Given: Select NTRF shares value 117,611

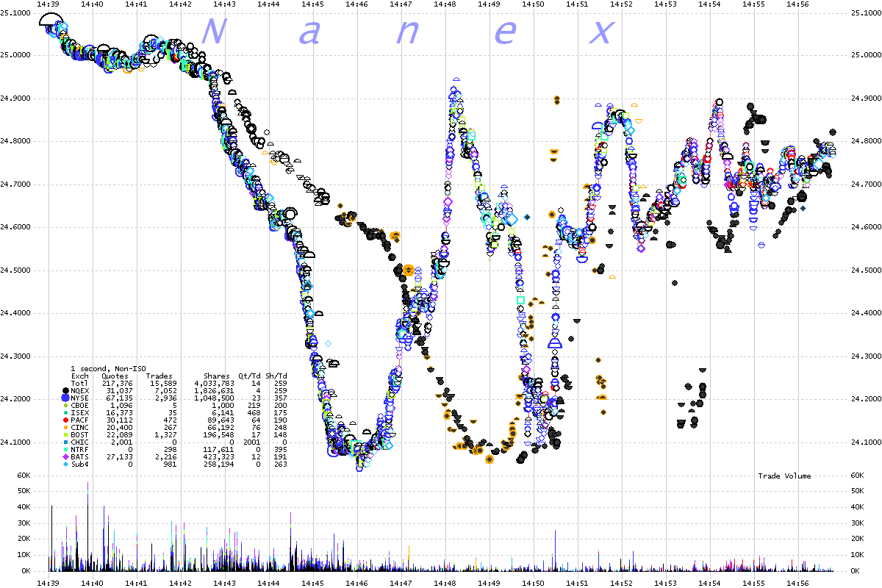Looking at the screenshot, I should (219, 449).
